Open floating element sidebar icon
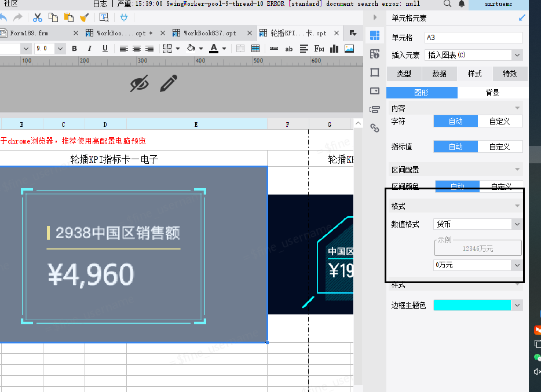The height and width of the screenshot is (392, 541). click(x=375, y=72)
